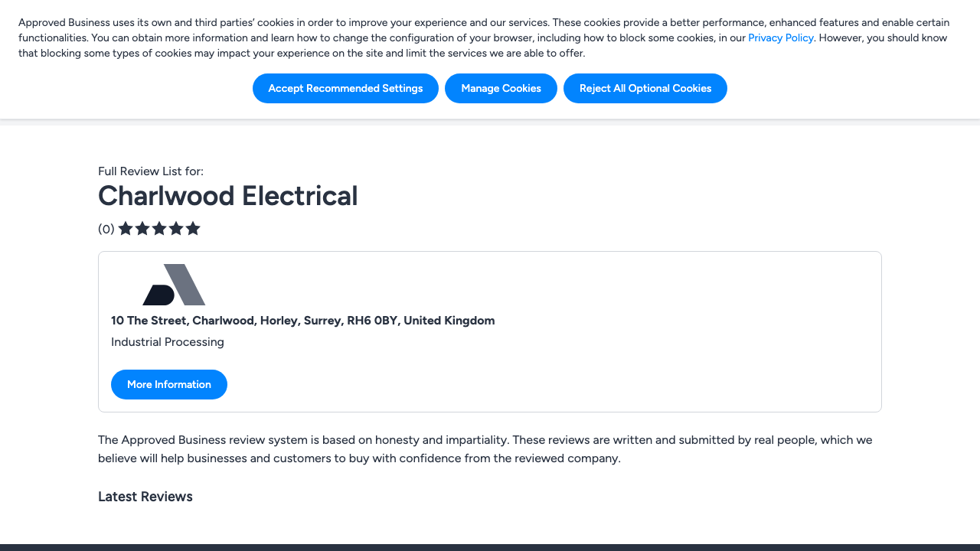This screenshot has width=980, height=551.
Task: Click the dark footer bar at page bottom
Action: coord(490,546)
